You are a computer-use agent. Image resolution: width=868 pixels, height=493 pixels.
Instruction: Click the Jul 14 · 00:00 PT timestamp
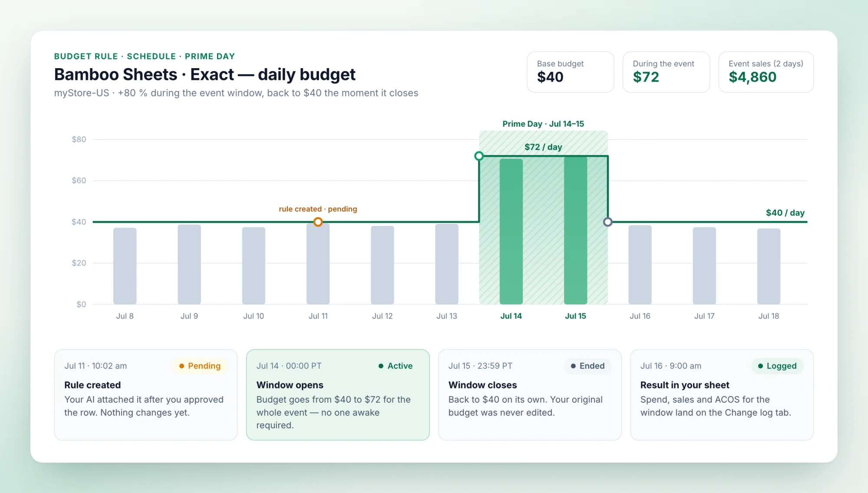(289, 366)
